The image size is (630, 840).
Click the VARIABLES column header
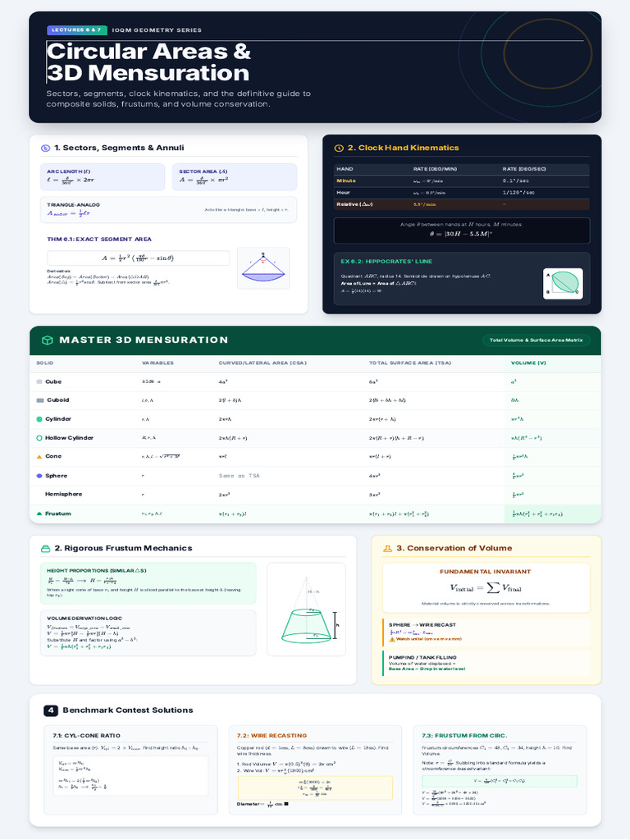point(157,363)
